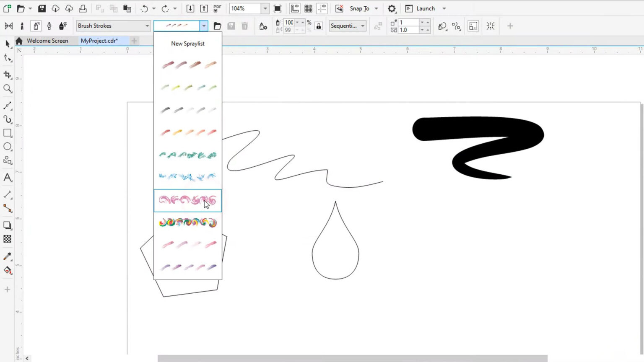Expand the Sequenti... spray order dropdown
Viewport: 644px width, 362px height.
point(348,26)
